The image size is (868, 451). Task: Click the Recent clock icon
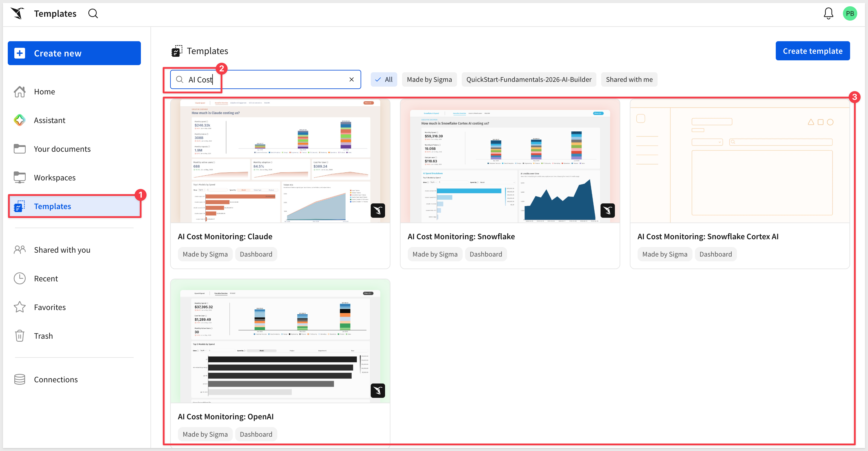point(19,278)
